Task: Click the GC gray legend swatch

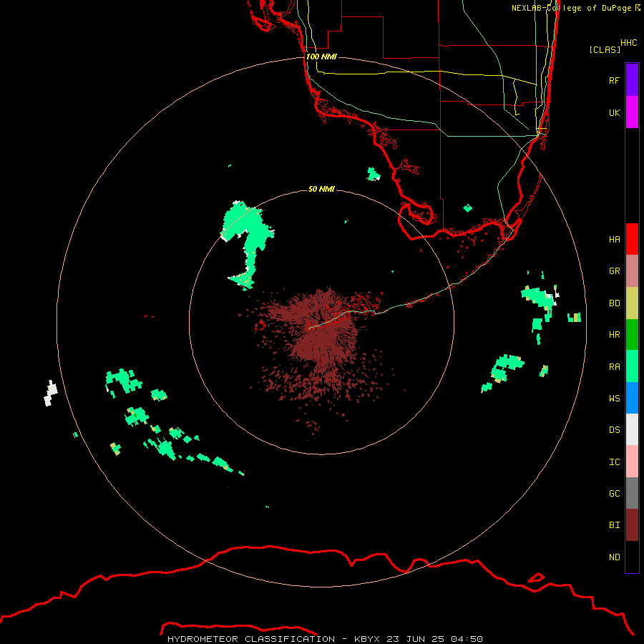Action: (x=632, y=493)
